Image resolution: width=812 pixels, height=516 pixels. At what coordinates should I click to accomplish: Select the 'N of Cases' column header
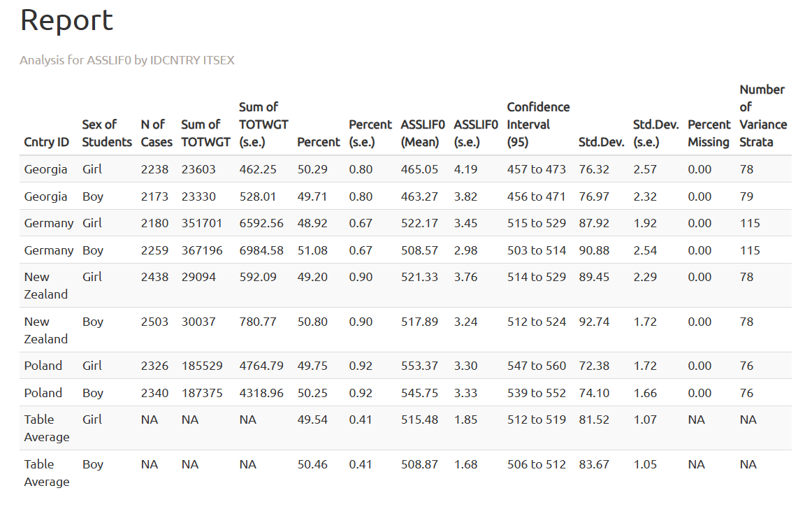pyautogui.click(x=156, y=133)
